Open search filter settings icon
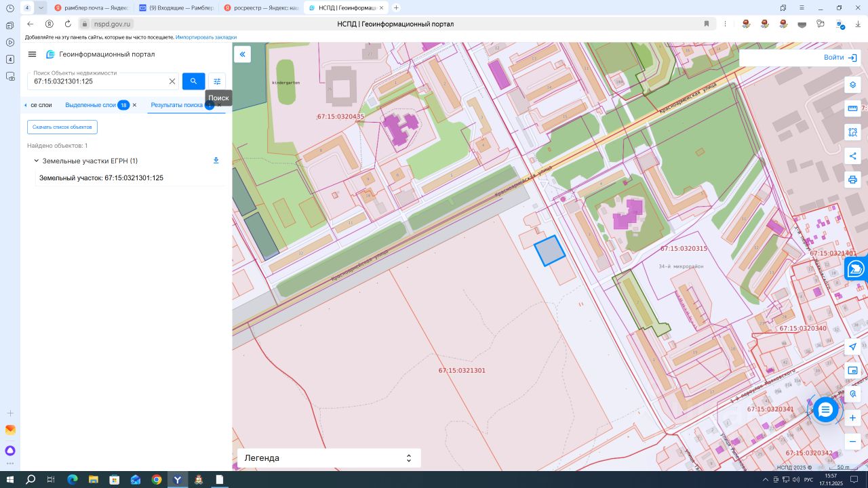The width and height of the screenshot is (868, 488). [217, 81]
